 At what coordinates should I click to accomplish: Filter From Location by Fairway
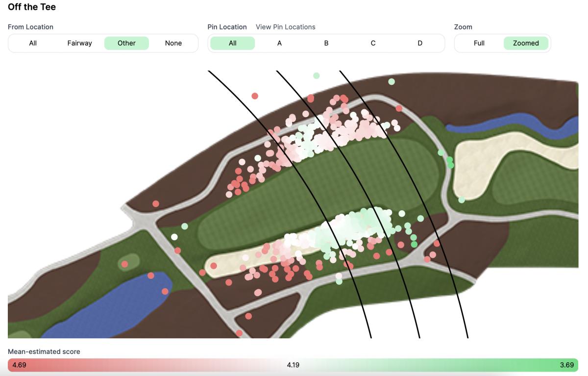pos(79,43)
